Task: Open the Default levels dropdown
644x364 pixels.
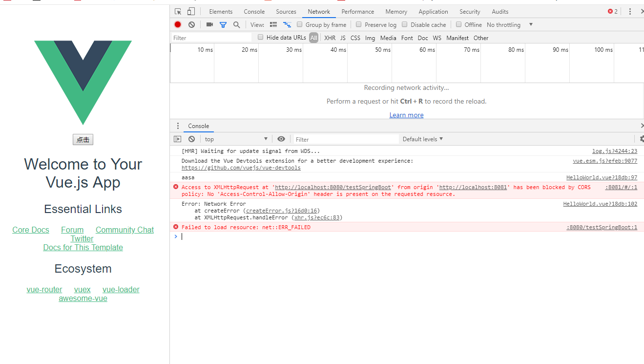Action: [422, 139]
